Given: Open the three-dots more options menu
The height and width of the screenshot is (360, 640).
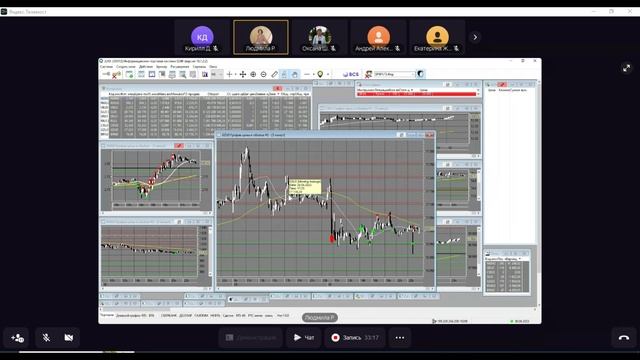Looking at the screenshot, I should tap(400, 338).
